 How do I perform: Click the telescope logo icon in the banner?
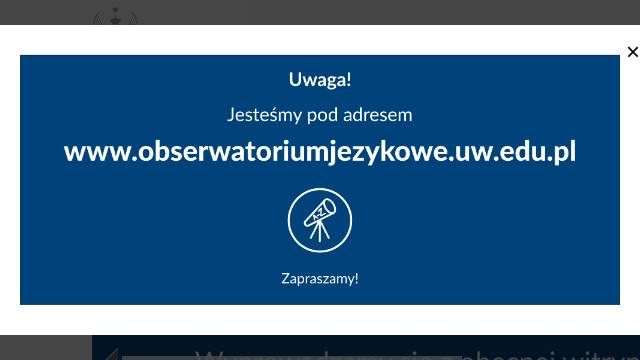320,220
